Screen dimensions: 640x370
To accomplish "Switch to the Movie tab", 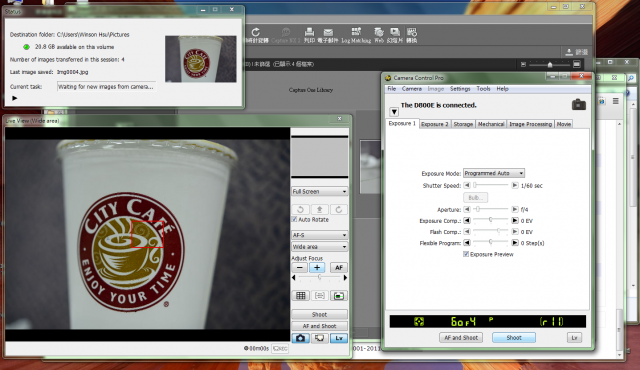I will 564,124.
